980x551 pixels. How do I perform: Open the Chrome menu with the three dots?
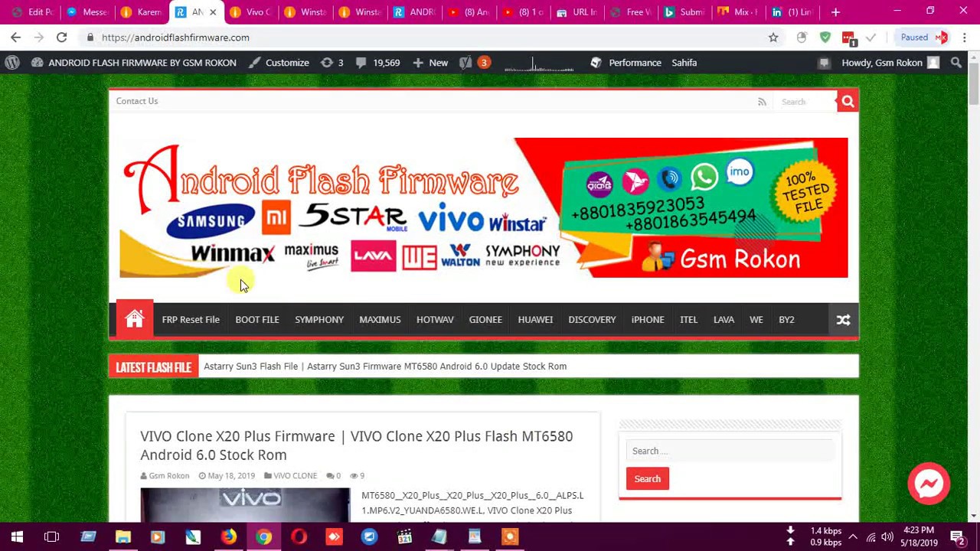[964, 37]
